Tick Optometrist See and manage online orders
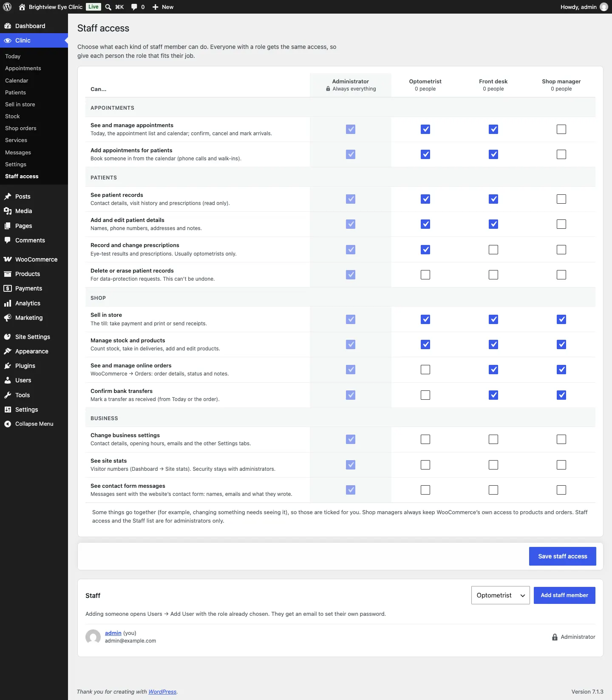Viewport: 612px width, 700px height. 425,370
